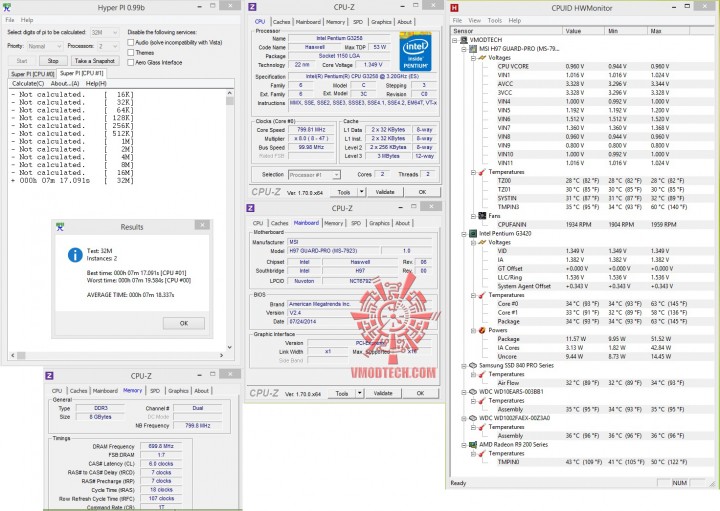Click the Core Speed value field in CPU-Z
This screenshot has width=720, height=511.
(311, 129)
